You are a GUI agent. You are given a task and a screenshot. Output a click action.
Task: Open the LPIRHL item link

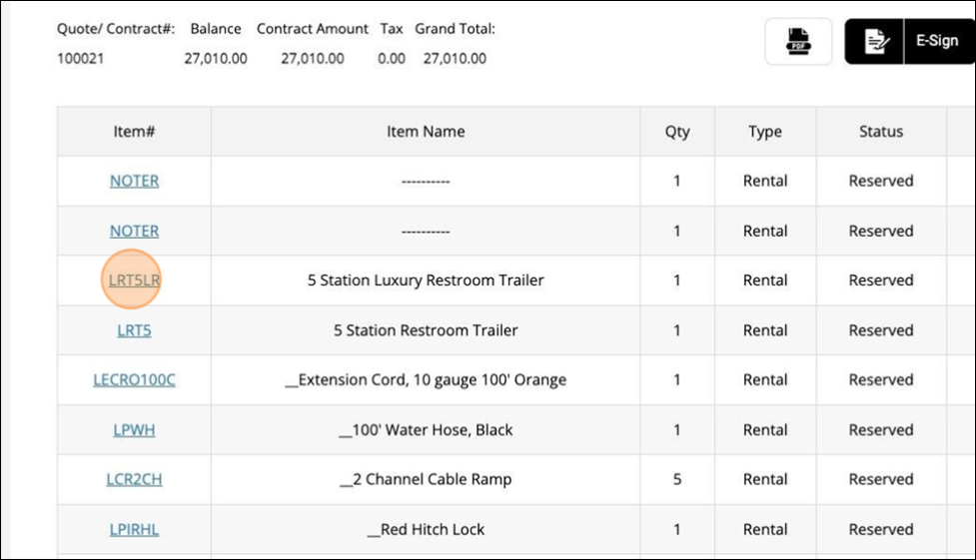pos(134,530)
